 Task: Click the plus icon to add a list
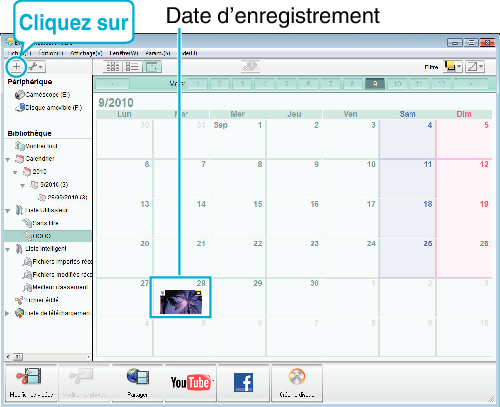(16, 67)
